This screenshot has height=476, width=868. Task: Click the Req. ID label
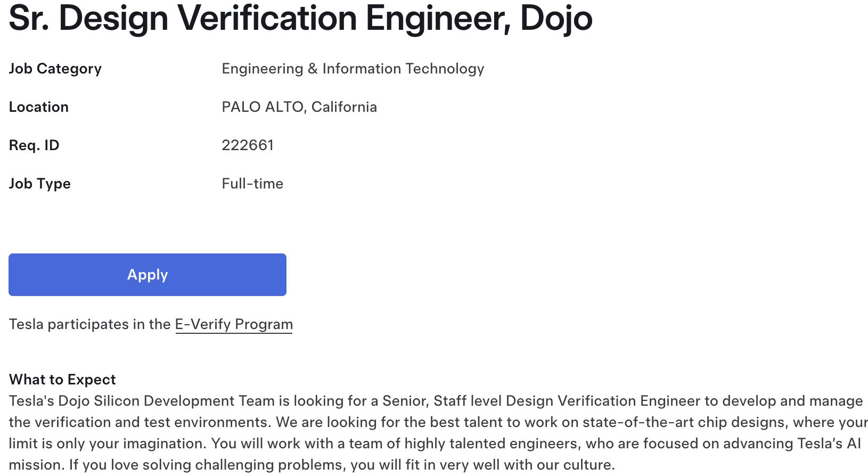pyautogui.click(x=34, y=145)
